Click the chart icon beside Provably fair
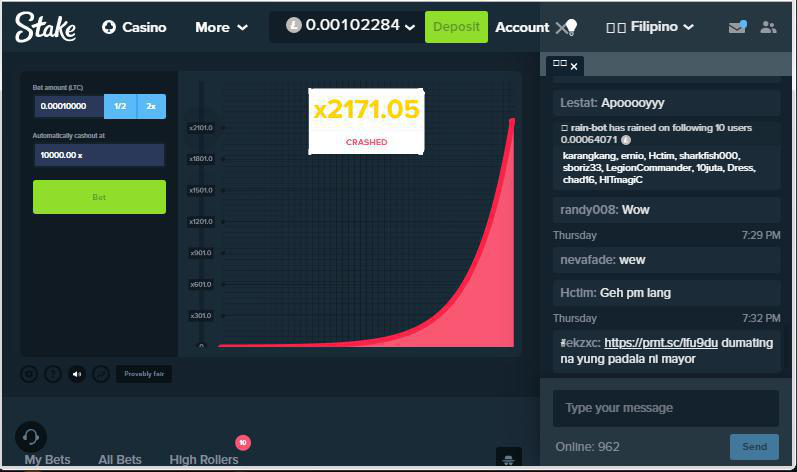 point(101,374)
